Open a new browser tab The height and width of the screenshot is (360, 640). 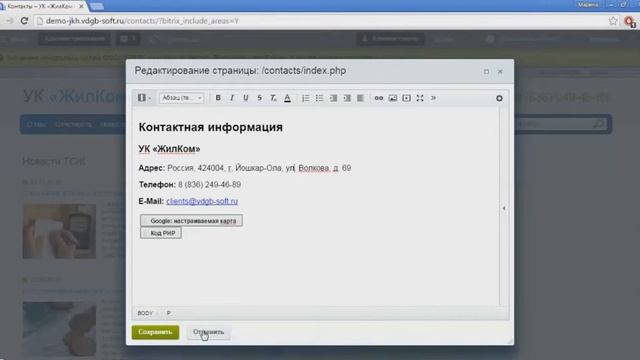(96, 6)
